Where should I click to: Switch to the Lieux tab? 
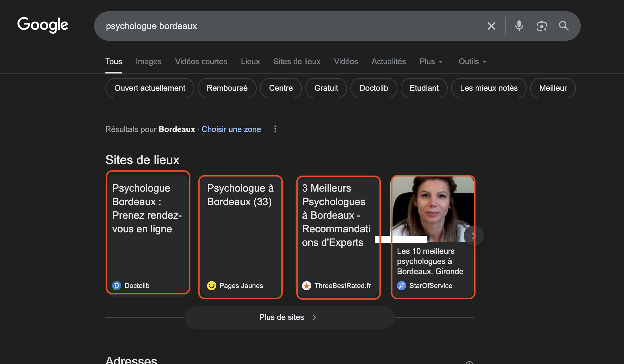pyautogui.click(x=250, y=62)
